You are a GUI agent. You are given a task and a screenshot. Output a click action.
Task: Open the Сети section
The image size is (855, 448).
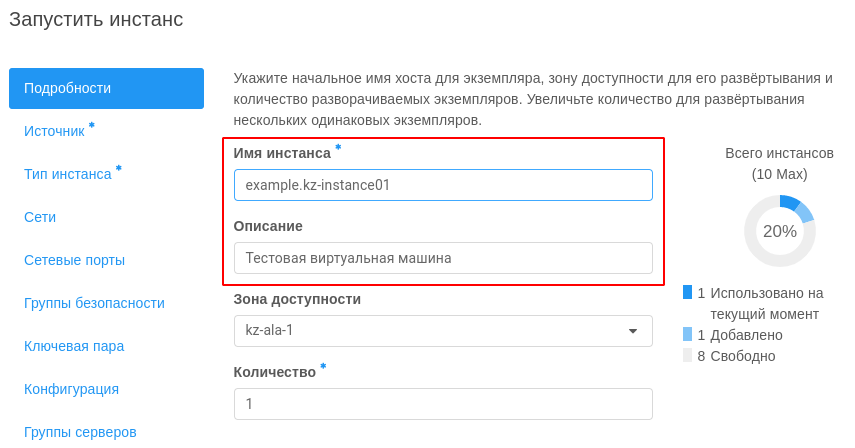[40, 217]
